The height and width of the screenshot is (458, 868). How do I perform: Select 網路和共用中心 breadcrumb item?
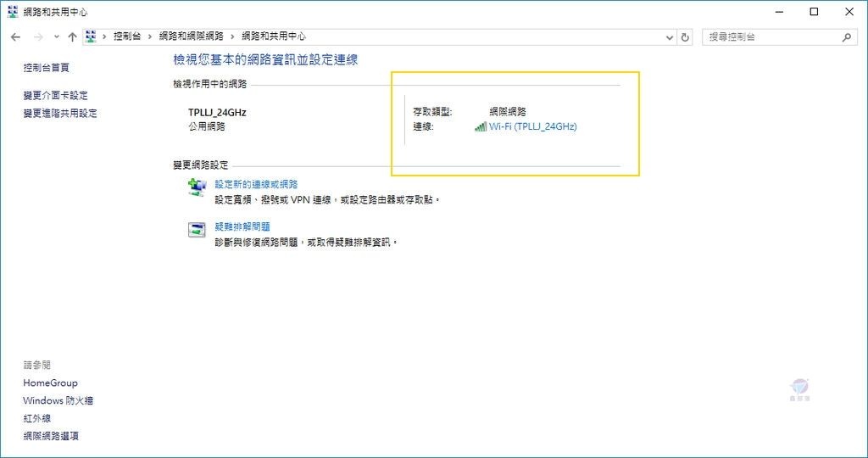pos(274,36)
